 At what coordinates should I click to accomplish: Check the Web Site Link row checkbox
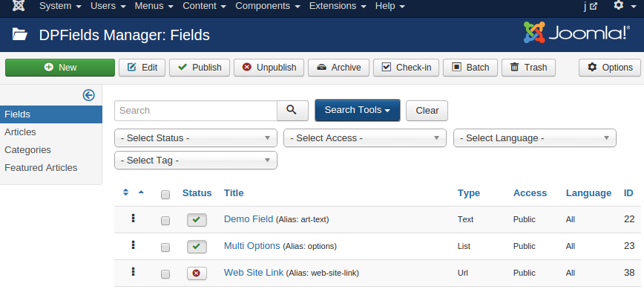click(x=165, y=274)
